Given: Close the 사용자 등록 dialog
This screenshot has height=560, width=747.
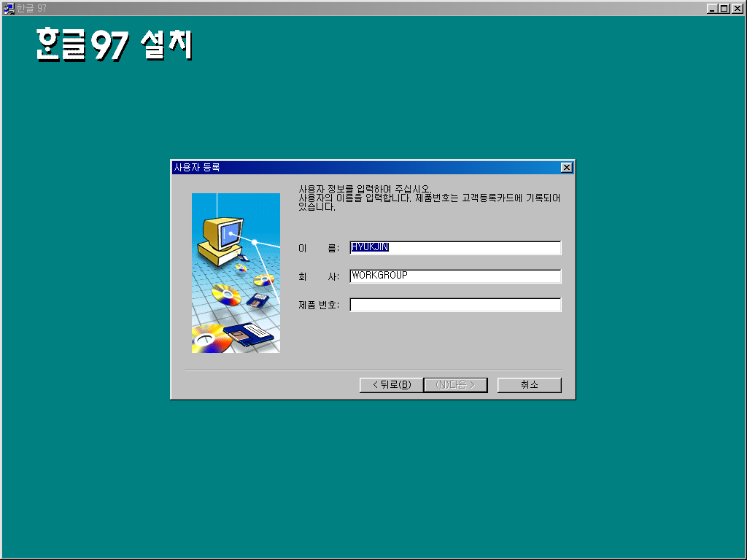Looking at the screenshot, I should click(566, 168).
